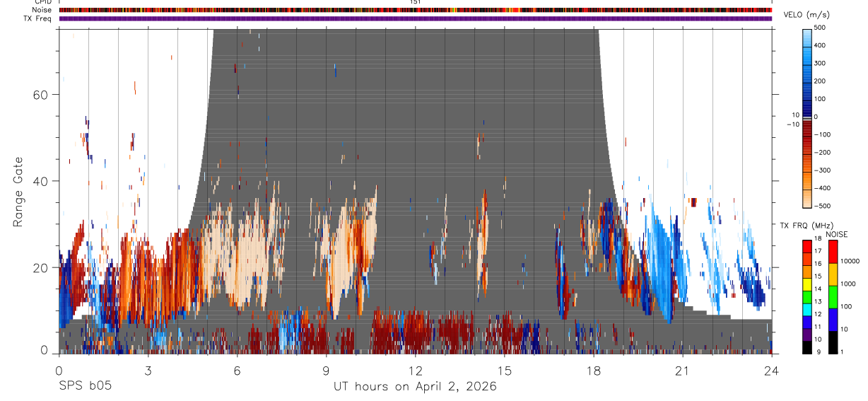The width and height of the screenshot is (868, 401).
Task: Click the purple TX Freq strip above plot
Action: pyautogui.click(x=415, y=18)
